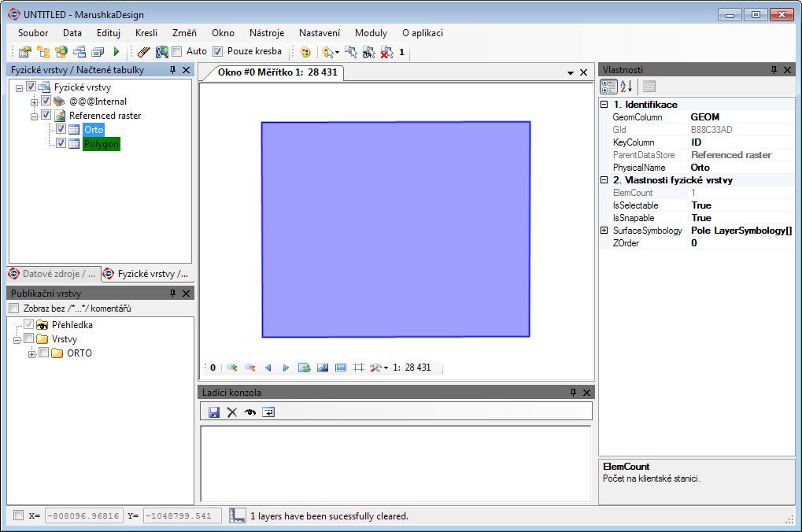
Task: Click the eye icon in debug console
Action: pyautogui.click(x=250, y=412)
